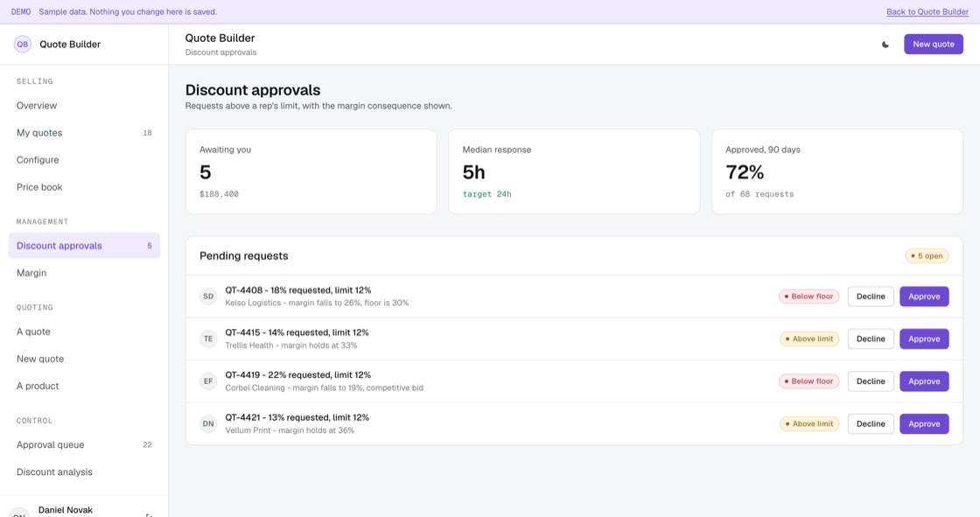The height and width of the screenshot is (517, 980).
Task: Click the New quote button in header
Action: [933, 45]
